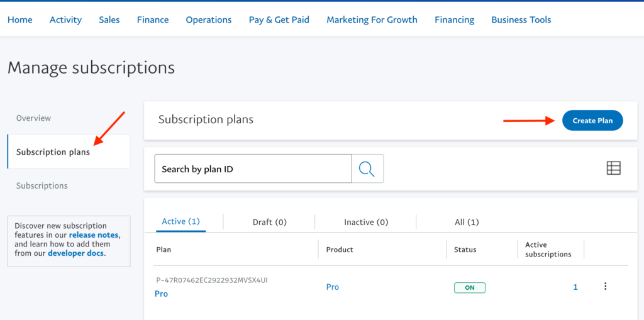Click the Search by plan ID field
Screen dimensions: 644x320
[x=253, y=168]
